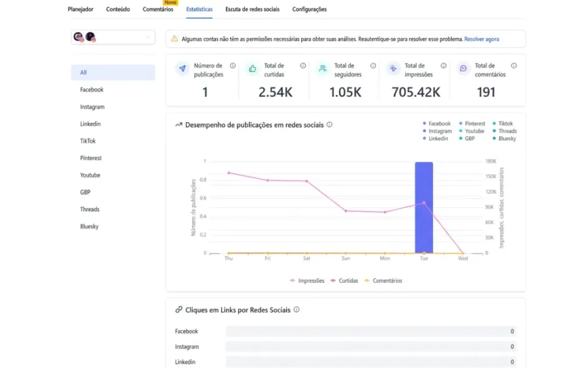The height and width of the screenshot is (368, 588).
Task: Open info for Total de impressões
Action: [x=444, y=65]
